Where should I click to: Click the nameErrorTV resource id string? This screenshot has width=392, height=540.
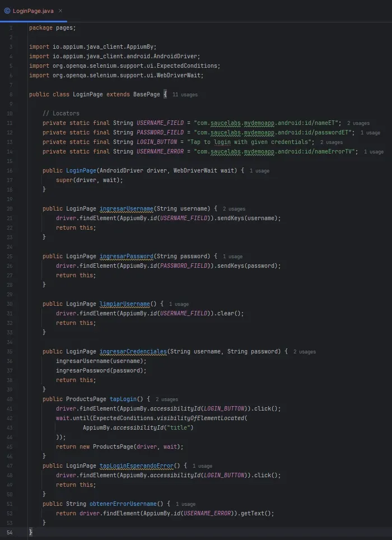coord(274,152)
